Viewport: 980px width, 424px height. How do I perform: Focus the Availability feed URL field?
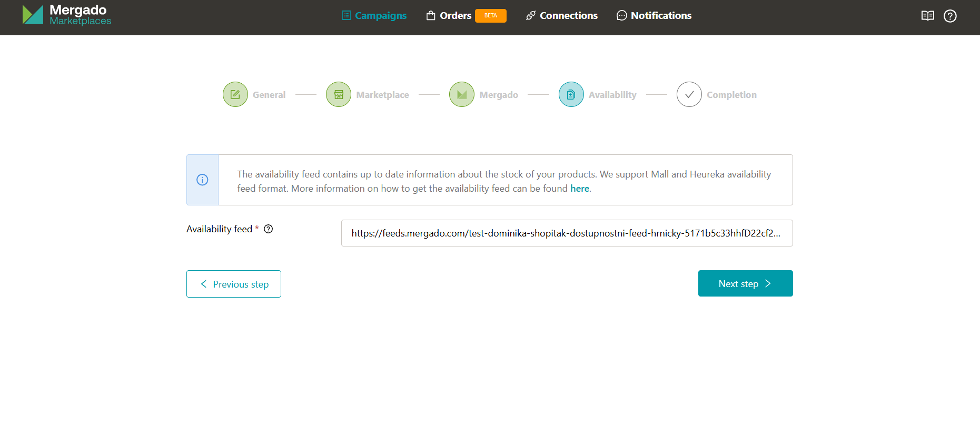567,233
